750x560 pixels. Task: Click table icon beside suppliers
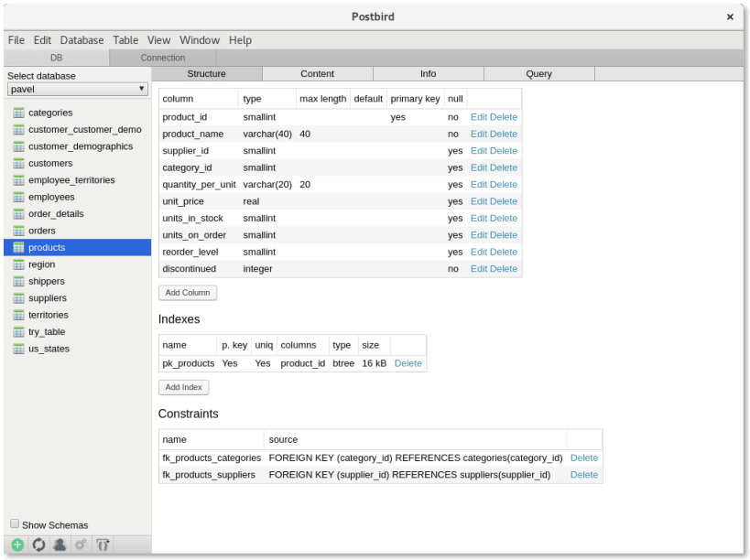[18, 298]
